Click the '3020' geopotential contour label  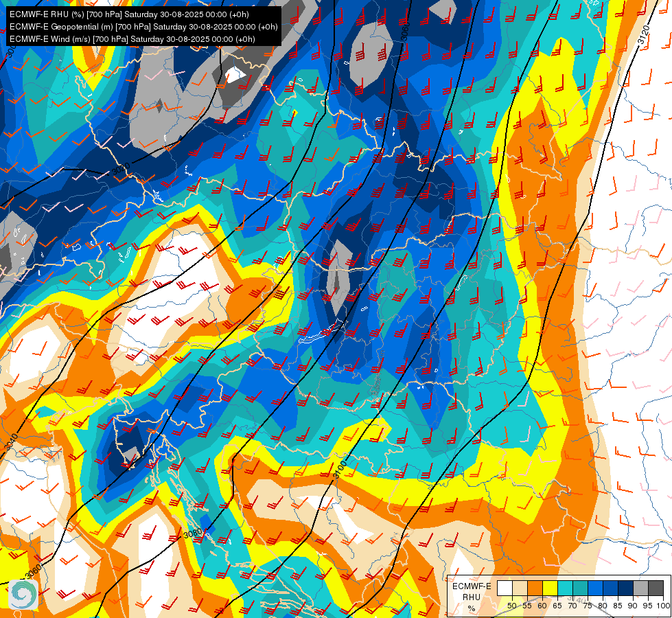[x=121, y=168]
